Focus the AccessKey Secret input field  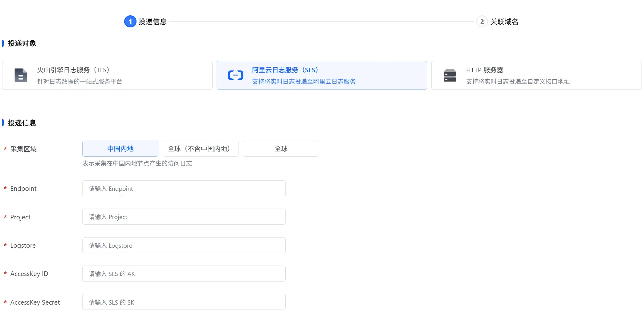184,302
